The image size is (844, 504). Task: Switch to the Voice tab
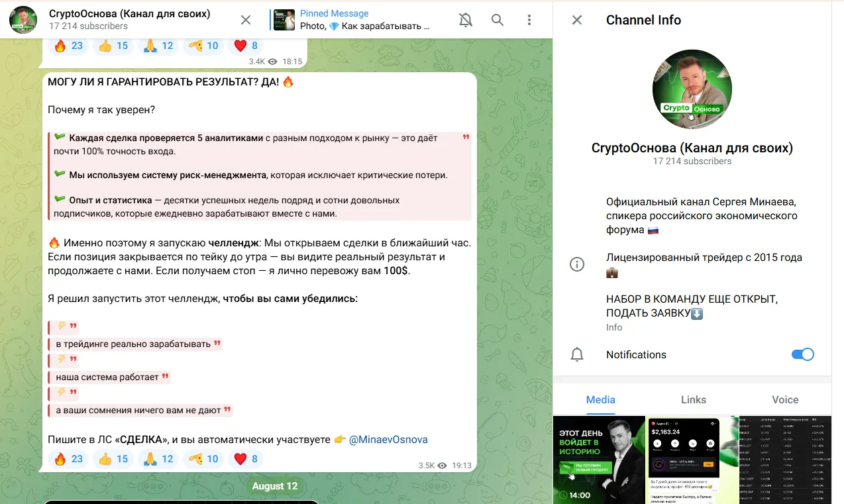[785, 399]
